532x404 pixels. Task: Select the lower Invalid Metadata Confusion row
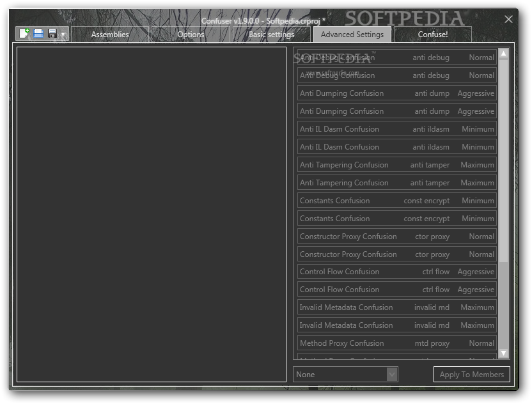coord(397,325)
